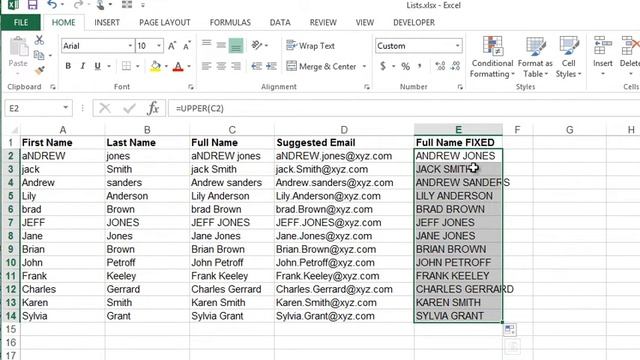
Task: Decrease the decimal places
Action: point(456,66)
